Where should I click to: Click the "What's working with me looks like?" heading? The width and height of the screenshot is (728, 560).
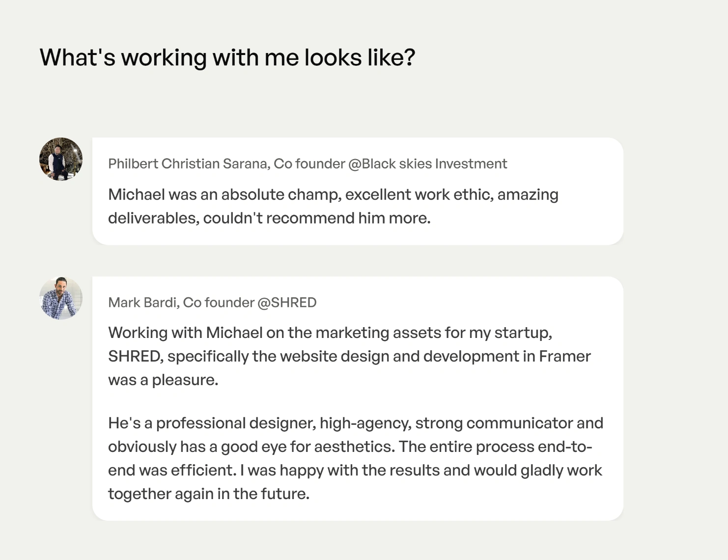(x=227, y=57)
